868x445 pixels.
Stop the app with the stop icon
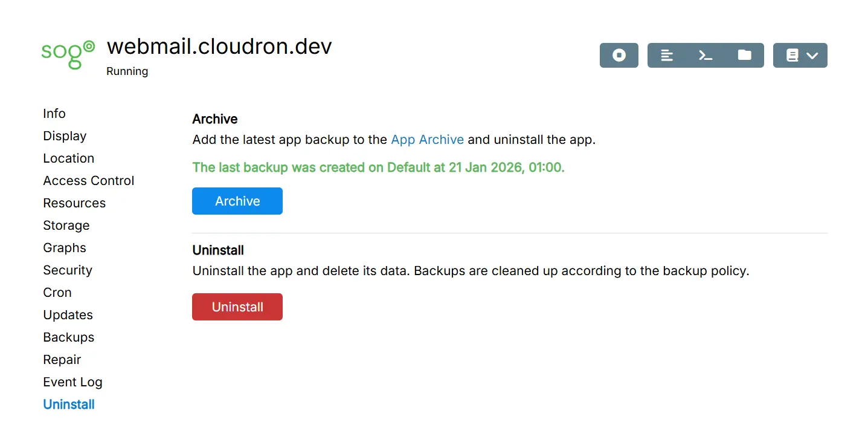tap(619, 55)
